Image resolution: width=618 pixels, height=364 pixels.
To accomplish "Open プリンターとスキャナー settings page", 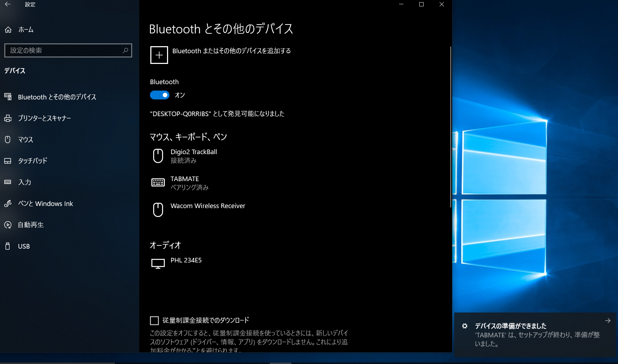I will [44, 118].
